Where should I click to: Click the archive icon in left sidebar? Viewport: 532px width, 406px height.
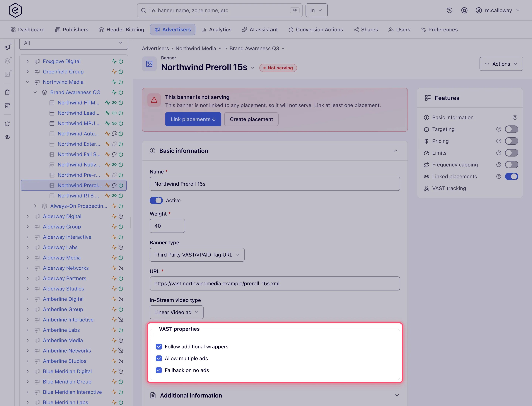click(8, 106)
